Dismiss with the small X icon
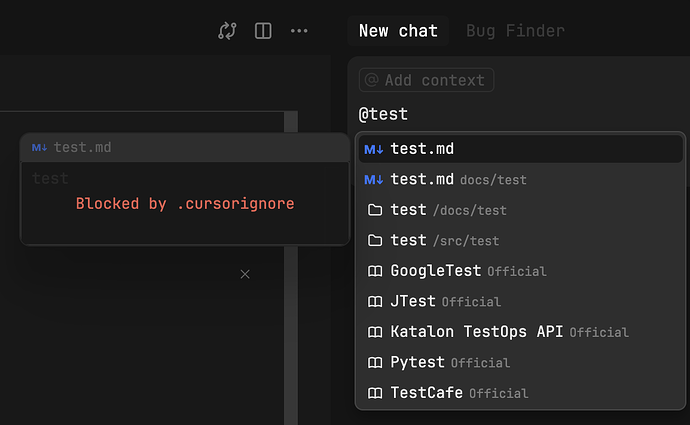This screenshot has height=425, width=690. tap(245, 274)
